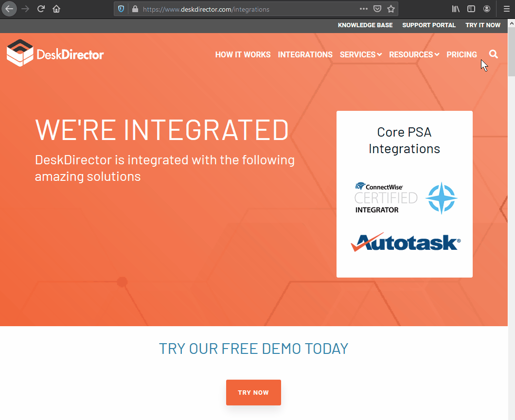
Task: Go back using the browser back arrow
Action: tap(9, 9)
